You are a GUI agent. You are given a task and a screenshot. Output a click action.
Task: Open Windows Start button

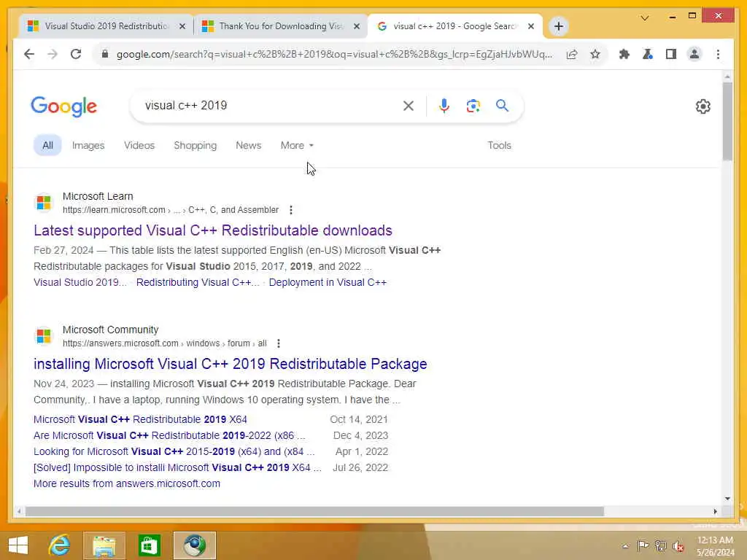(x=18, y=545)
